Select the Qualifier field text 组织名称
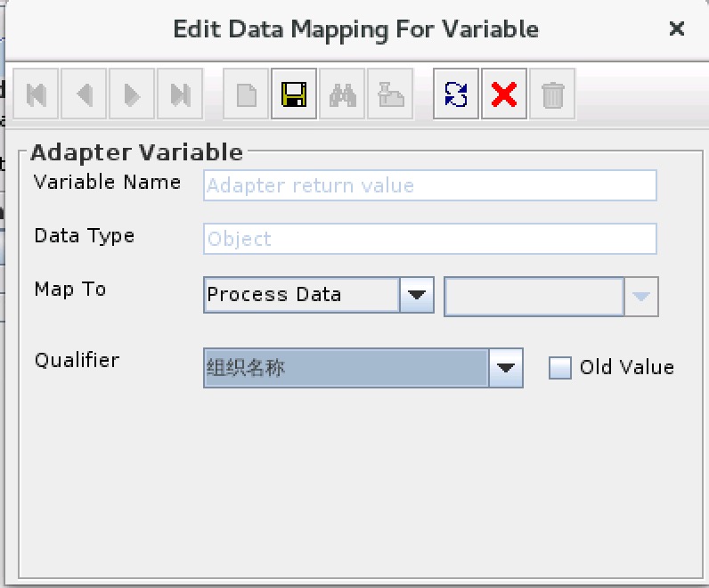709x588 pixels. (x=246, y=368)
